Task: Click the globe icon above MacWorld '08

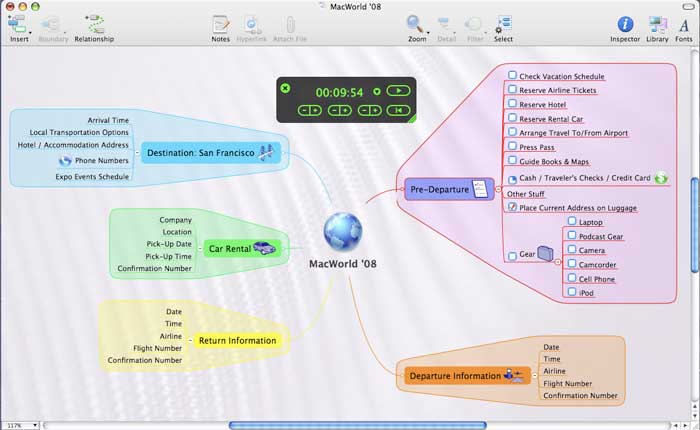Action: [343, 232]
